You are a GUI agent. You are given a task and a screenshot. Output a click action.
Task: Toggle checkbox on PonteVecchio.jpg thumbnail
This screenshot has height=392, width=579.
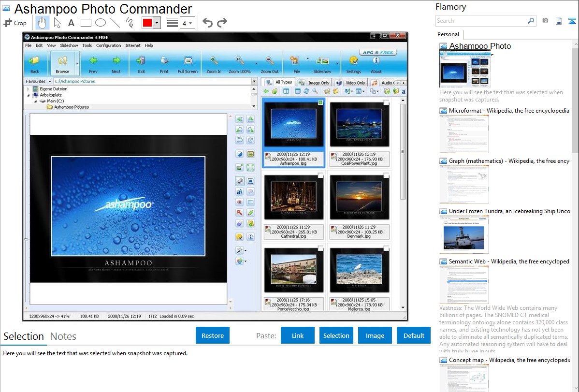pyautogui.click(x=320, y=248)
